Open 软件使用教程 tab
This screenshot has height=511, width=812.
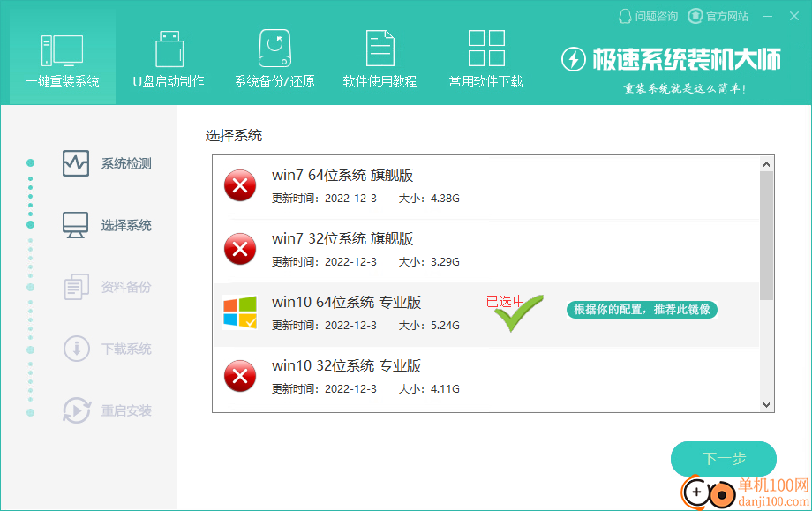(x=380, y=57)
